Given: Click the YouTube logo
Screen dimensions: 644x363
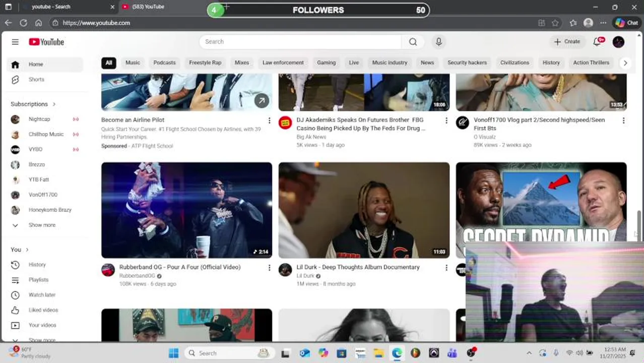Looking at the screenshot, I should [46, 42].
